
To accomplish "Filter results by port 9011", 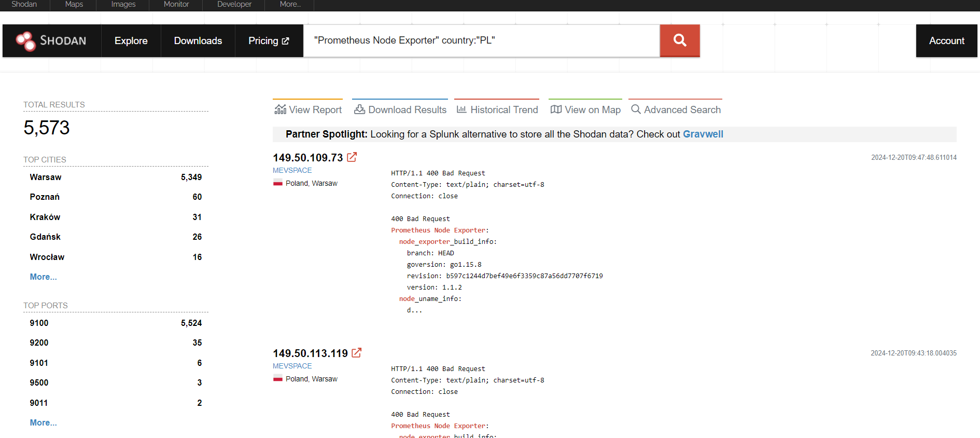I will [x=39, y=403].
